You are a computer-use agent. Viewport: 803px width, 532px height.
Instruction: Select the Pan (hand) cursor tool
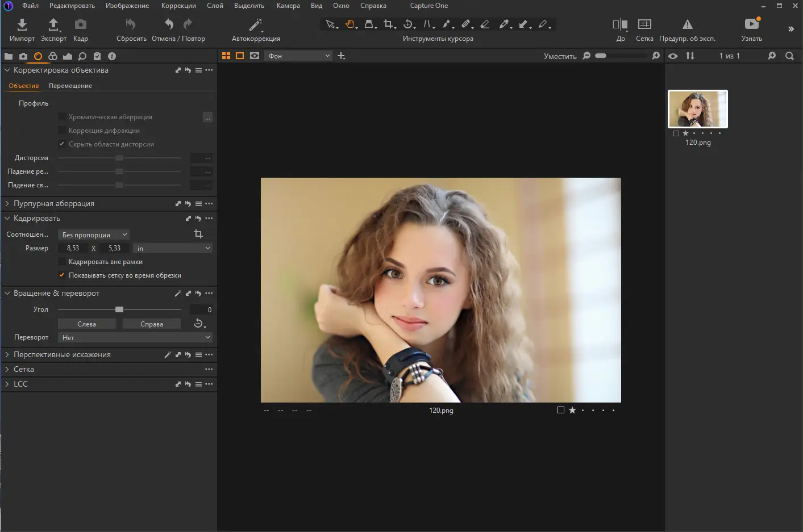(350, 24)
